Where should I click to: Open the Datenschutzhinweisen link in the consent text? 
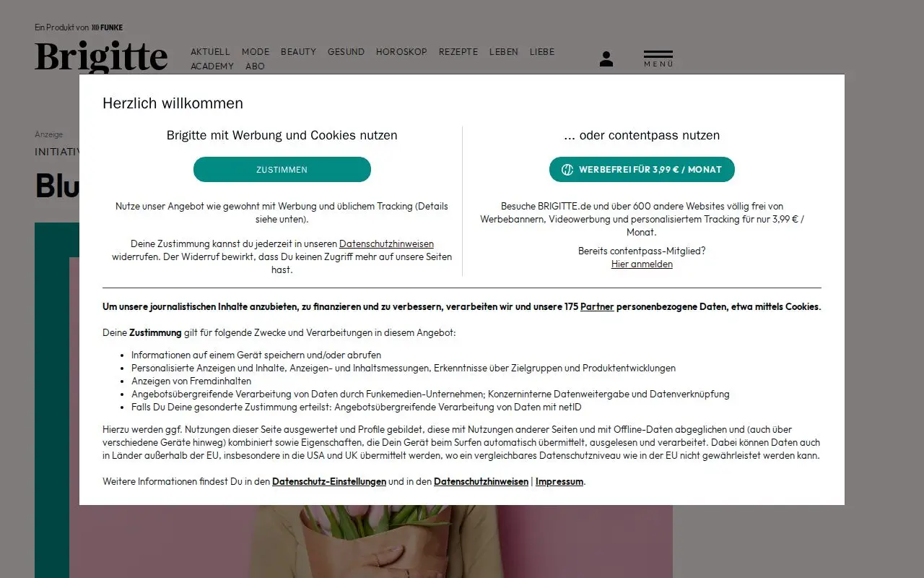coord(386,244)
